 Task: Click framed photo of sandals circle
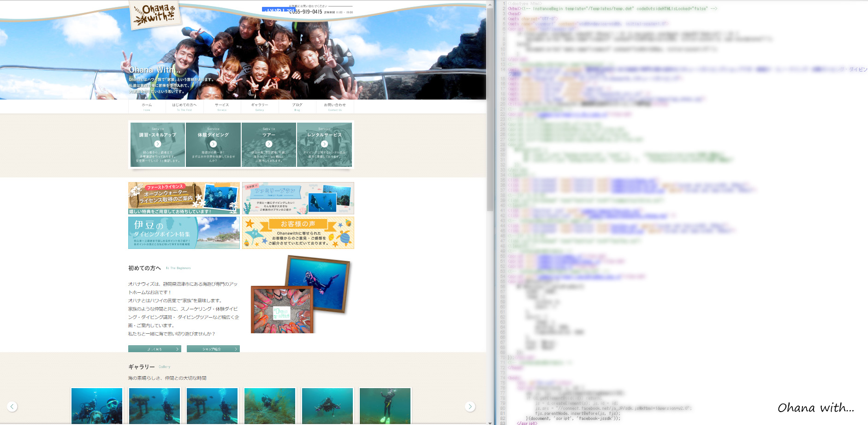click(282, 310)
